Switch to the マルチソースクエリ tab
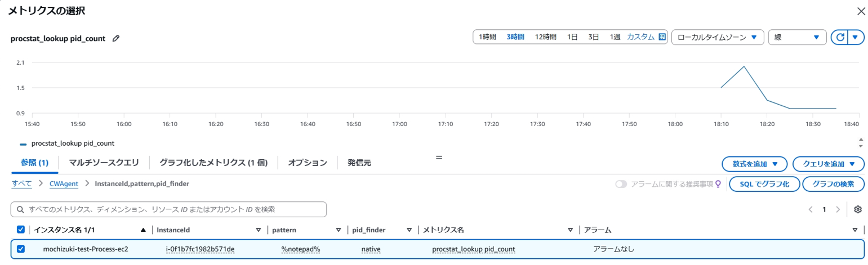 point(104,163)
